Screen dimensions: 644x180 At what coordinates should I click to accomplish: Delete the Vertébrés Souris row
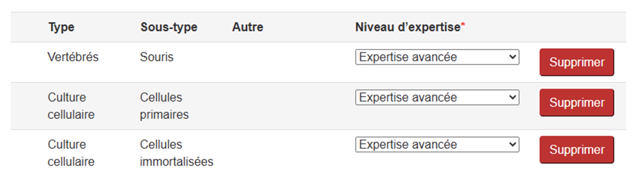click(x=576, y=62)
